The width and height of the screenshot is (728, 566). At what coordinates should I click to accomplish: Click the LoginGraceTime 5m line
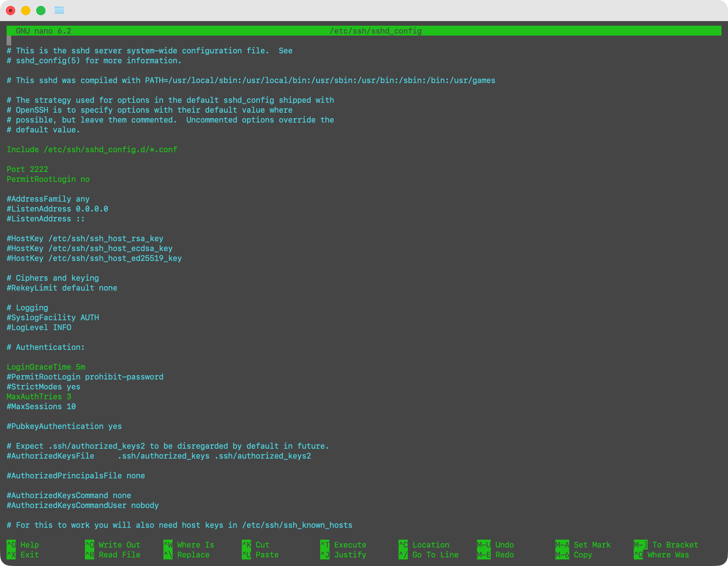46,367
